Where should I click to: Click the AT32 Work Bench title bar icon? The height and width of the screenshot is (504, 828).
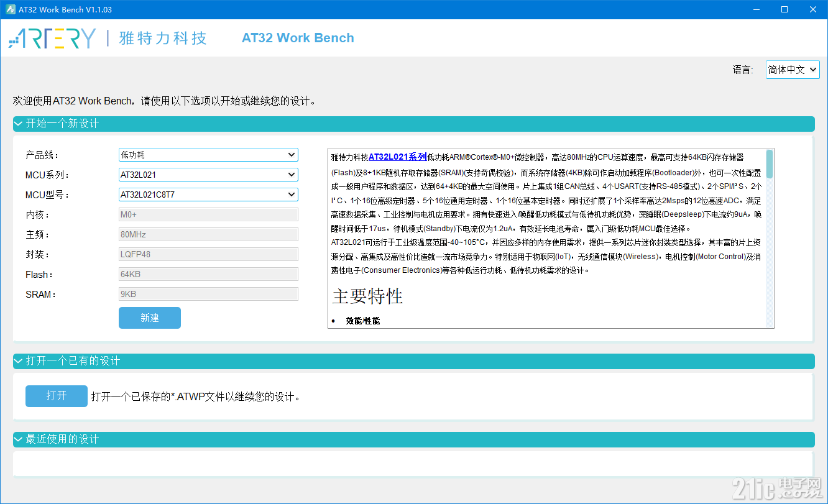[10, 9]
